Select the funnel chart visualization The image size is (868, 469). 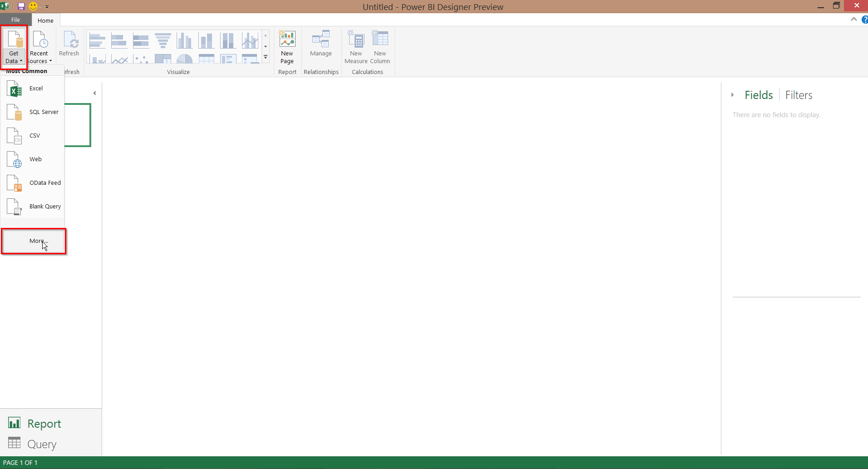point(163,40)
